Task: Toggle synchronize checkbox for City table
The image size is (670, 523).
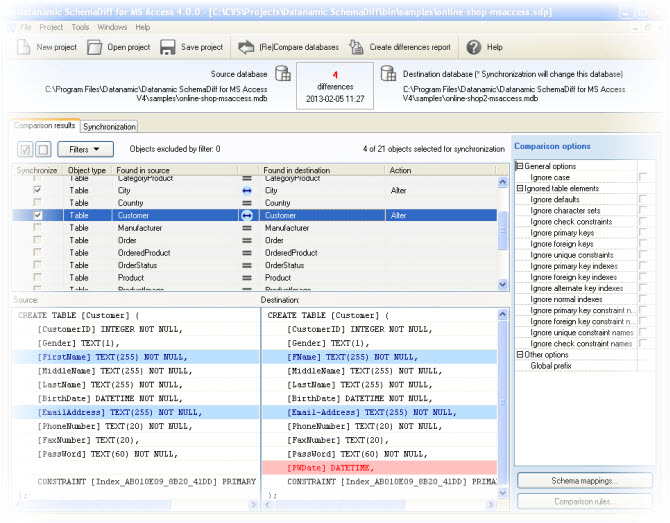Action: [x=38, y=190]
